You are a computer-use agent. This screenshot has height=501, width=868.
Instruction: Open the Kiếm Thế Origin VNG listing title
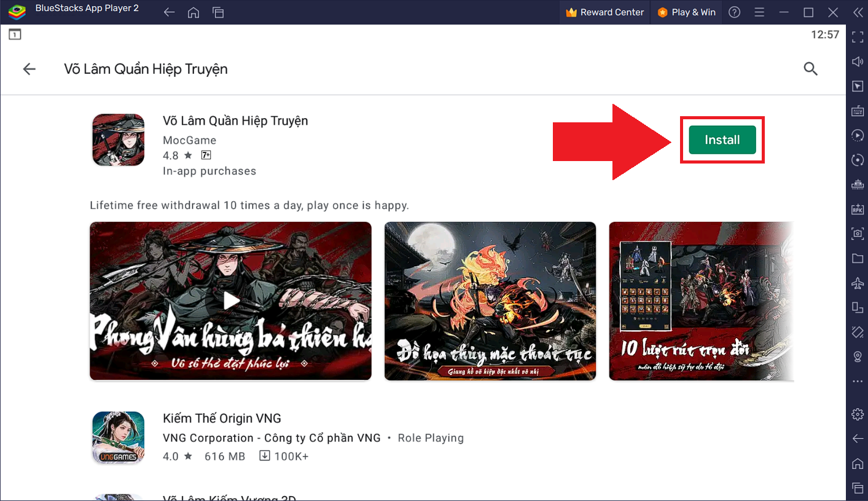click(x=222, y=419)
